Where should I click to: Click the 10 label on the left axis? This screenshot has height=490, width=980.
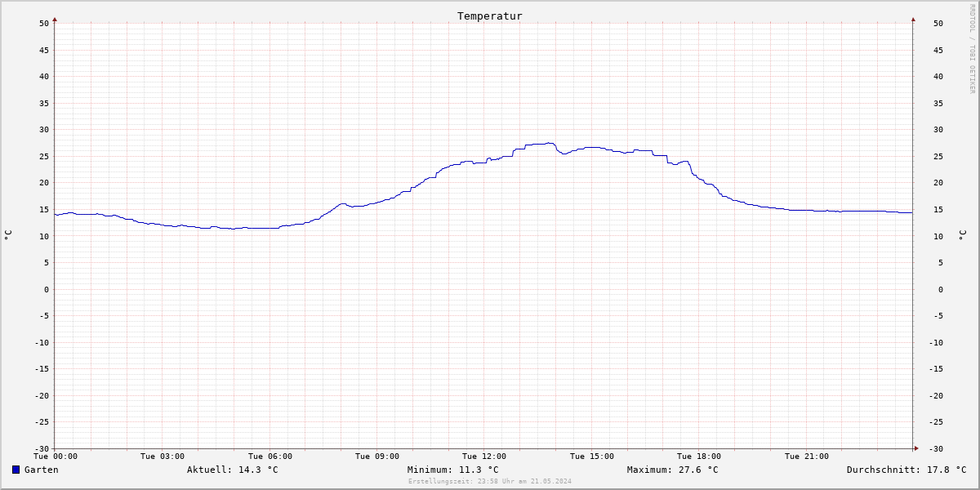click(x=44, y=236)
